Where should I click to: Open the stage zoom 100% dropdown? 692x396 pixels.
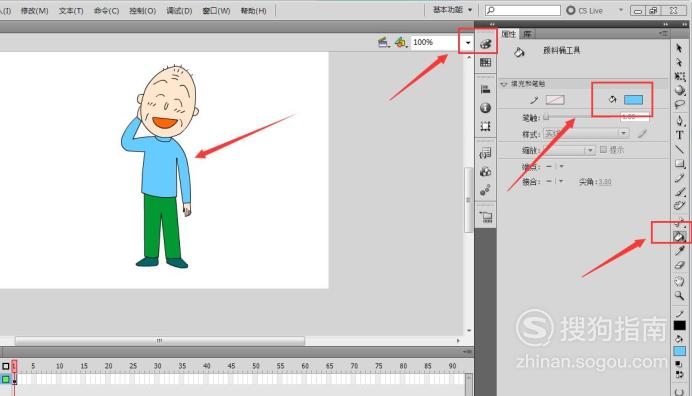click(x=468, y=43)
